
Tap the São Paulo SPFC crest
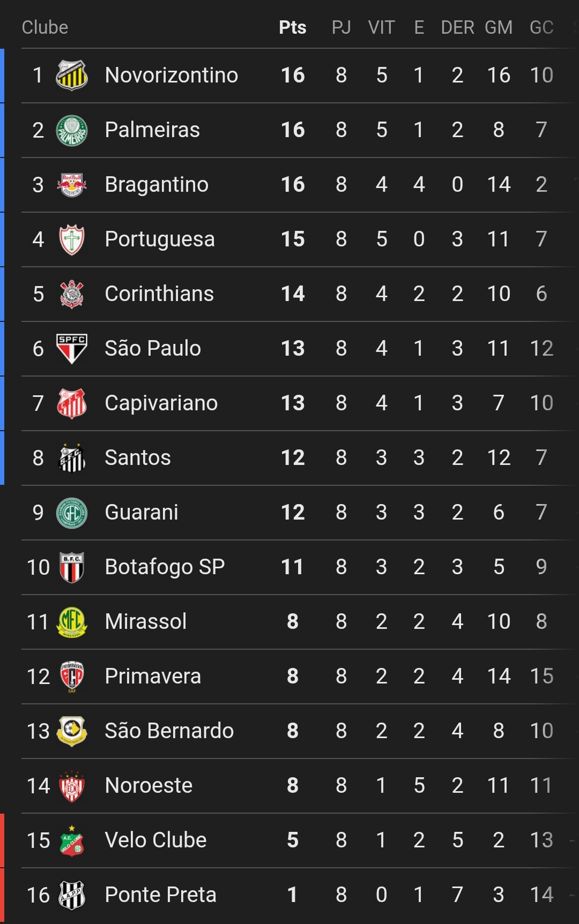coord(72,349)
